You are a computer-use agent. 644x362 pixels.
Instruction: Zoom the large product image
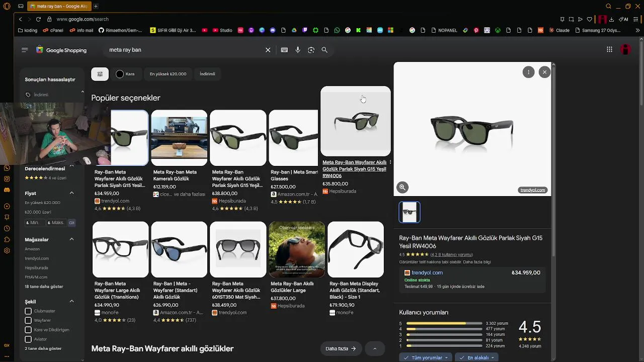click(402, 187)
